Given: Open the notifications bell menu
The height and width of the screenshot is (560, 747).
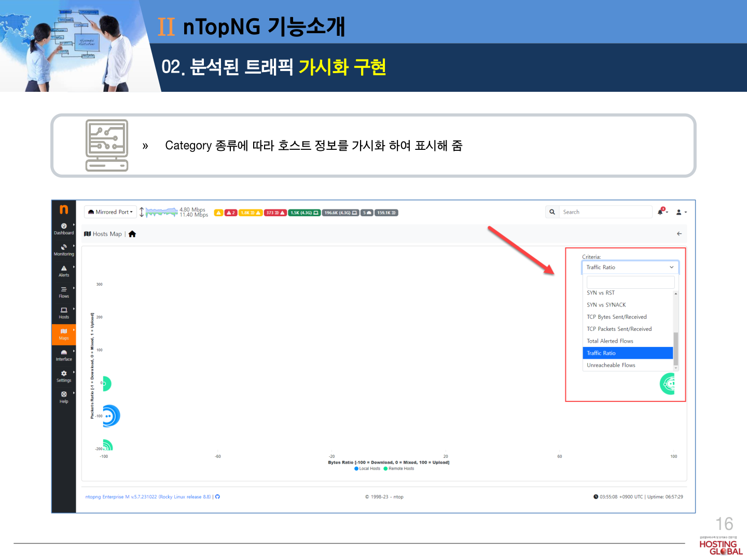Looking at the screenshot, I should 662,212.
